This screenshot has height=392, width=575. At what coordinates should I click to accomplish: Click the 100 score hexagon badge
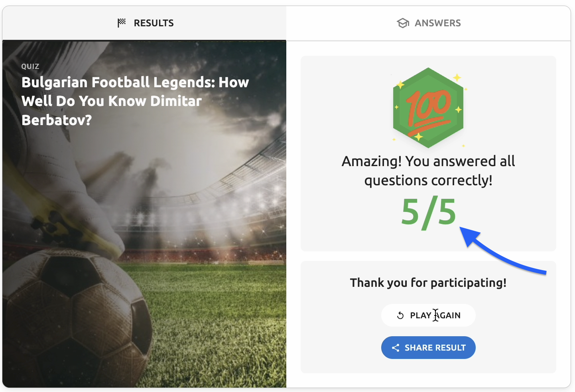point(428,108)
